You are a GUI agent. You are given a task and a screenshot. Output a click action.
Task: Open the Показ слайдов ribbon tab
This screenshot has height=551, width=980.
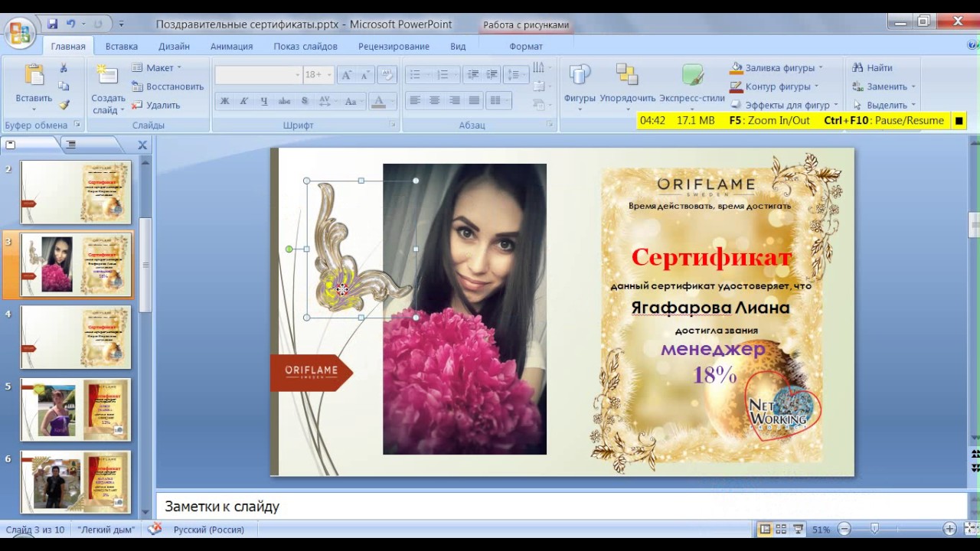pyautogui.click(x=305, y=46)
